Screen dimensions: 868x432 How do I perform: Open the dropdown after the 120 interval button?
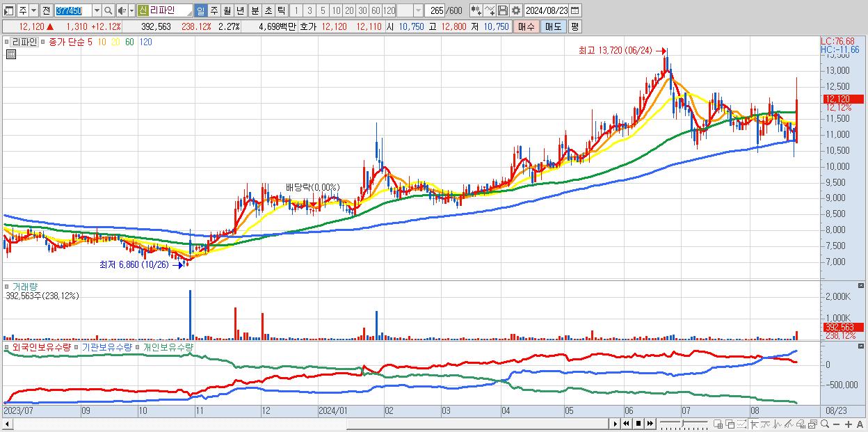pyautogui.click(x=418, y=10)
